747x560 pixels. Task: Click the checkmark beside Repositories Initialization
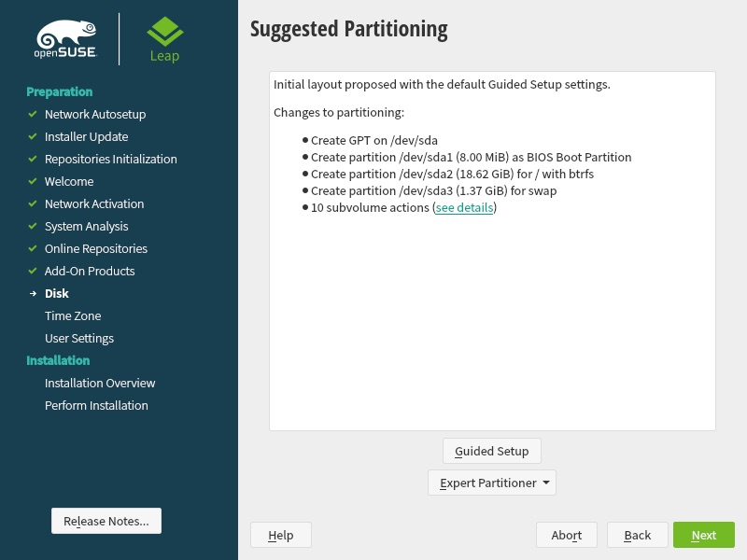pyautogui.click(x=33, y=159)
